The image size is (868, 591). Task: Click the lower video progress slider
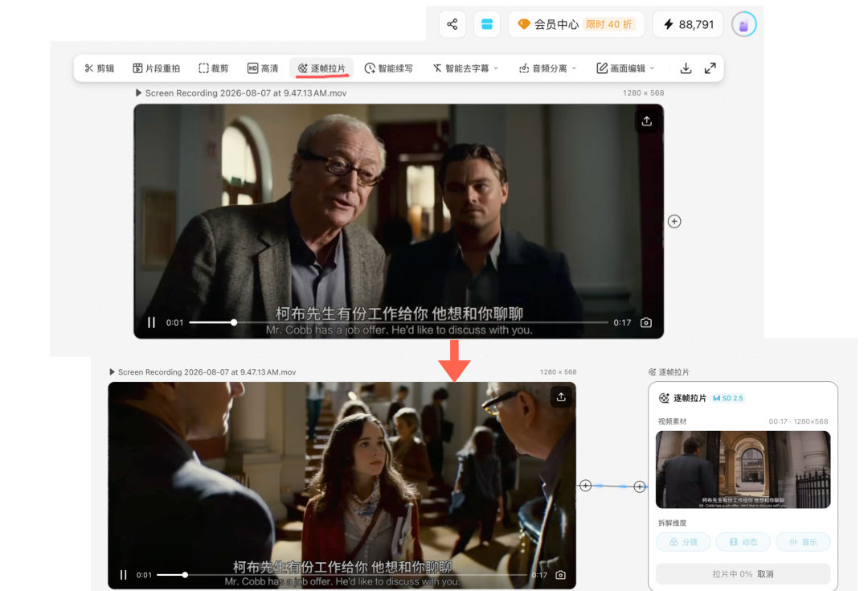pyautogui.click(x=342, y=575)
